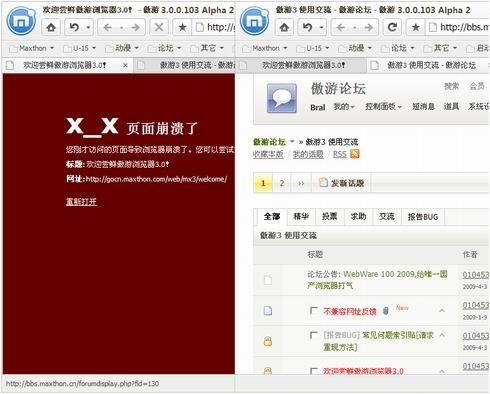490x394 pixels.
Task: Click the stop loading X icon
Action: (x=159, y=27)
